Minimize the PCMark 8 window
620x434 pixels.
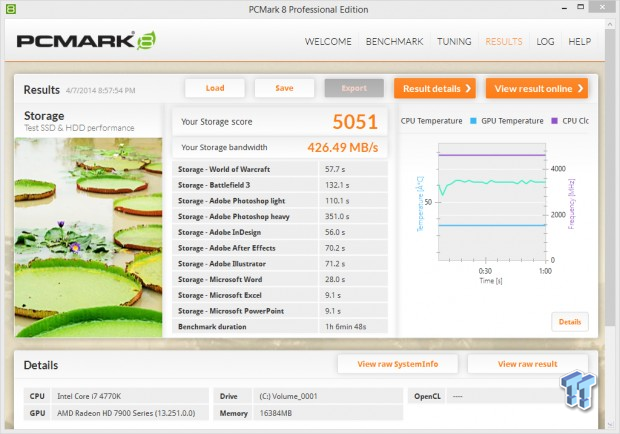click(564, 8)
